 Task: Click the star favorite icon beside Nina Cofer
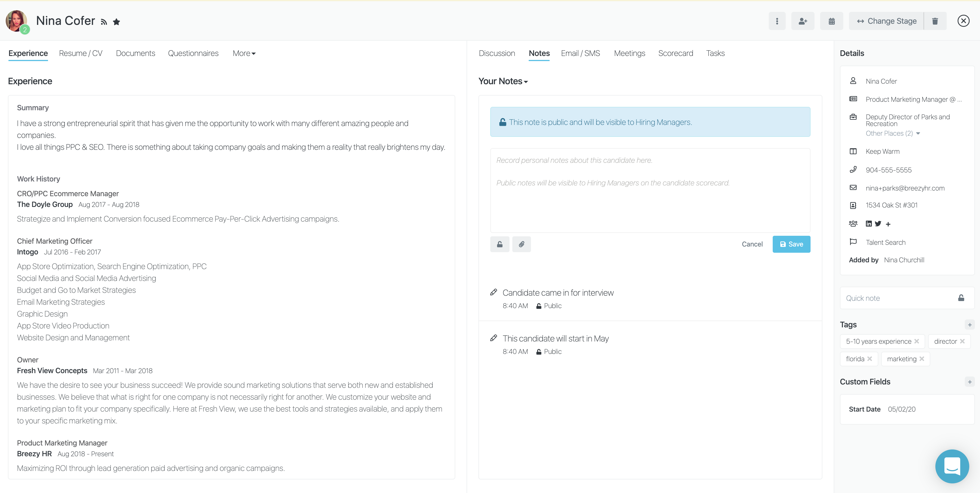pyautogui.click(x=116, y=22)
